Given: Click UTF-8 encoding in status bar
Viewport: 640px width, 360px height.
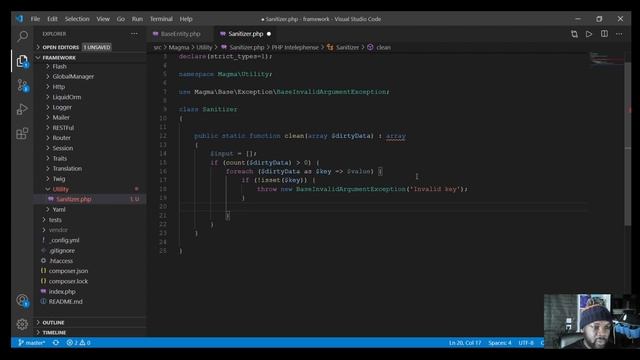Looking at the screenshot, I should [x=526, y=342].
